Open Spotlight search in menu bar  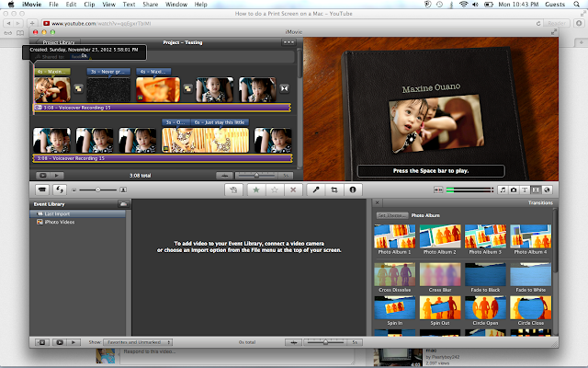click(576, 4)
